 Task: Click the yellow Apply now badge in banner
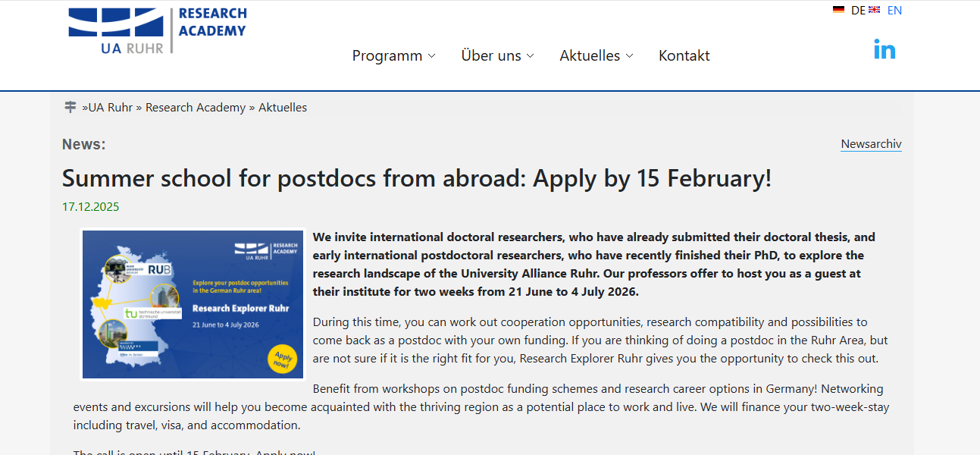tap(282, 359)
